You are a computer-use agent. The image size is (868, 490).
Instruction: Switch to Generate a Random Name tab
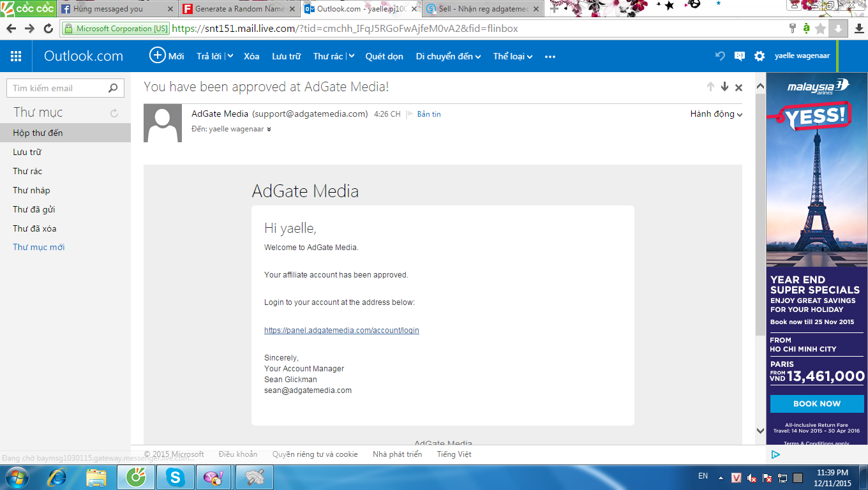coord(239,9)
